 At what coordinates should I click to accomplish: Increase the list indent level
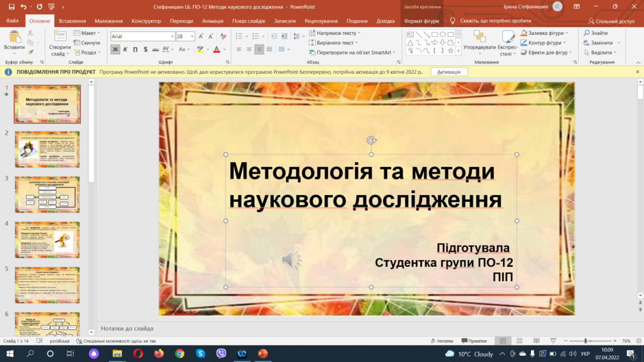284,36
